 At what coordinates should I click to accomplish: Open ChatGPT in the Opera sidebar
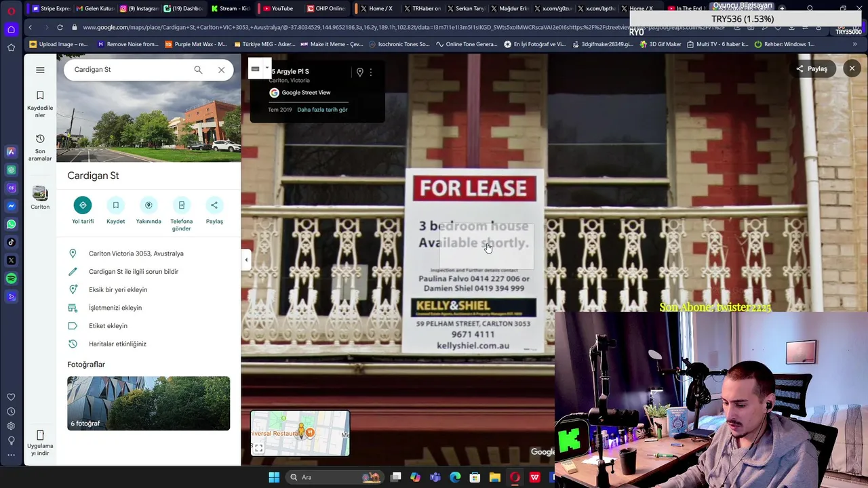(x=12, y=170)
